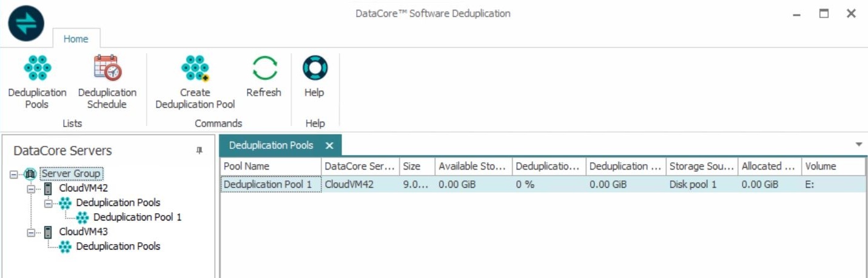868x278 pixels.
Task: Collapse Deduplication Pools under CloudVM42
Action: pos(49,203)
